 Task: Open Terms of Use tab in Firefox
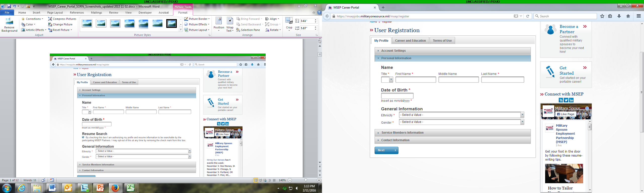(442, 41)
